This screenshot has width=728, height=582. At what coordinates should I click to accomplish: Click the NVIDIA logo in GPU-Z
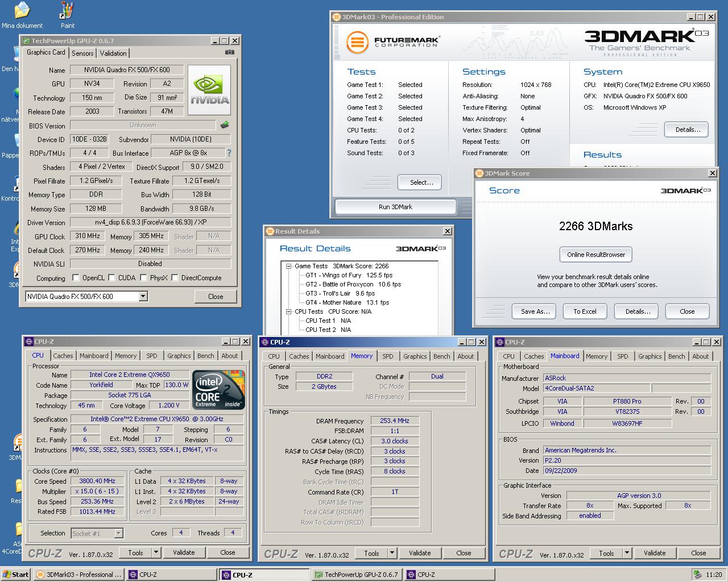click(209, 90)
